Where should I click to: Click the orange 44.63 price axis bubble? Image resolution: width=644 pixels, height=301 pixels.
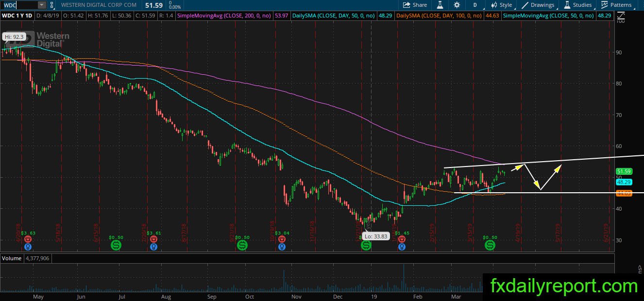[x=623, y=193]
